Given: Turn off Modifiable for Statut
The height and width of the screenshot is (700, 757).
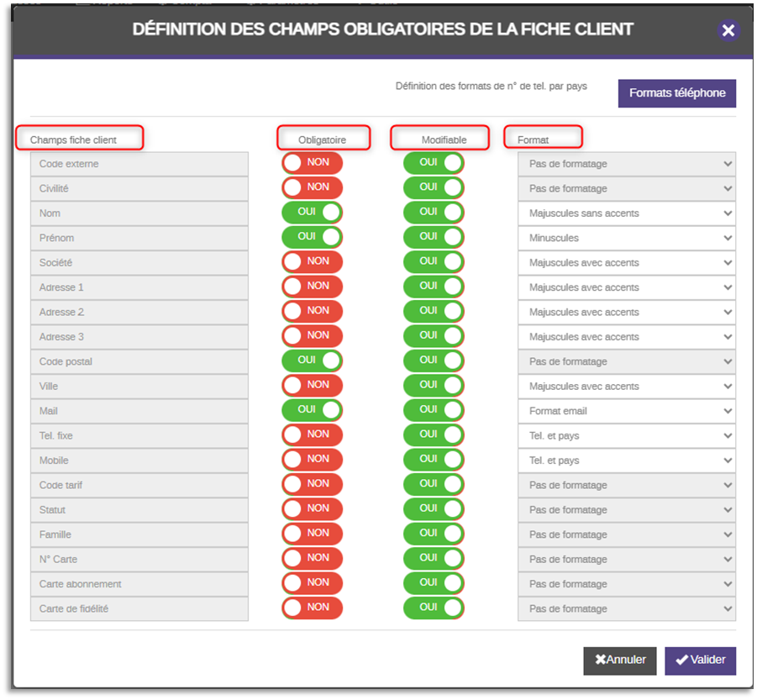Looking at the screenshot, I should (x=434, y=510).
